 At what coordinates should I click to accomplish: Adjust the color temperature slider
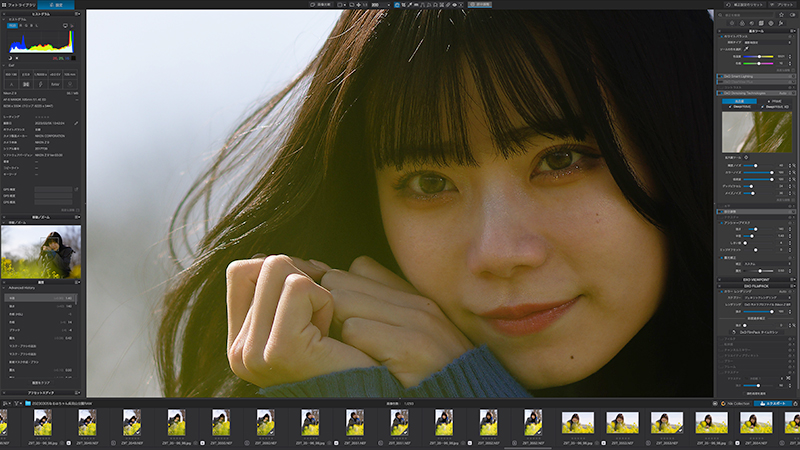pos(759,57)
